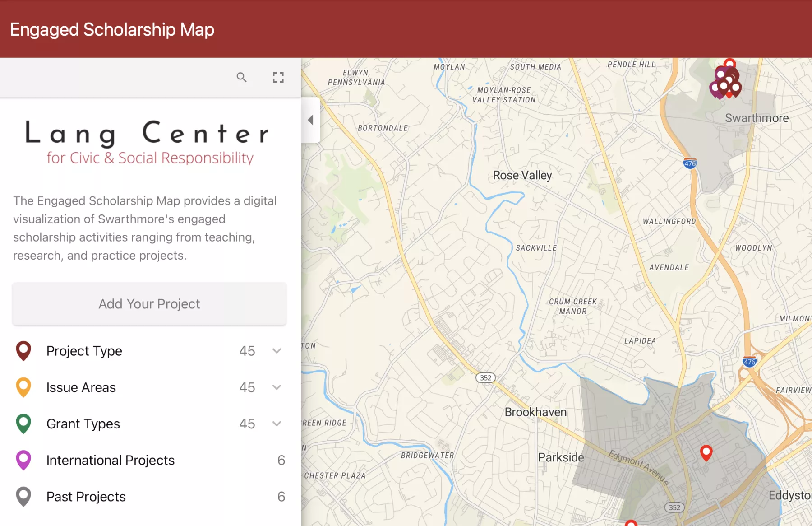Screen dimensions: 812x526
Task: Select the Grant Types layer row
Action: click(149, 424)
